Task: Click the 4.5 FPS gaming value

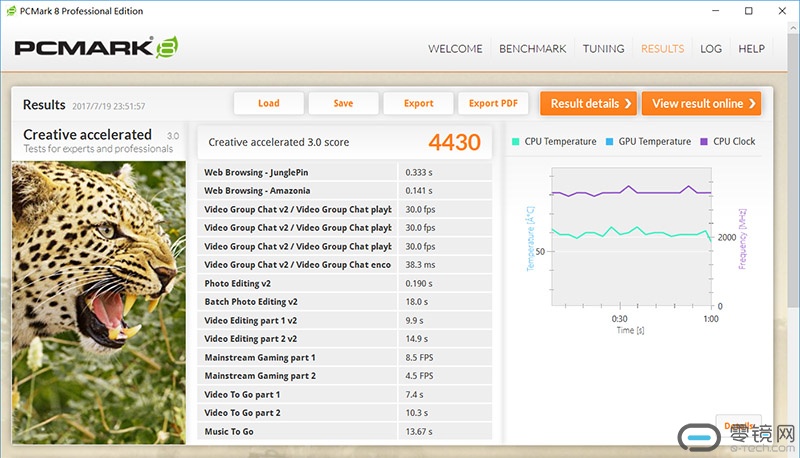Action: [x=419, y=376]
